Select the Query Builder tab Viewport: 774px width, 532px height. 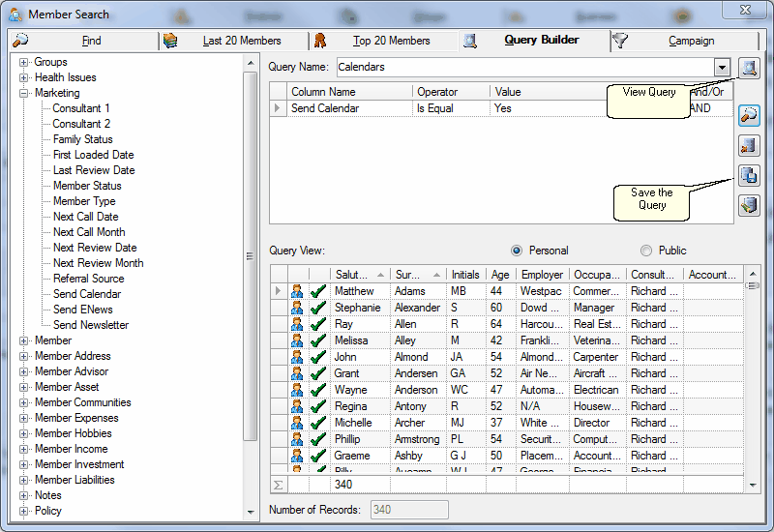tap(535, 40)
